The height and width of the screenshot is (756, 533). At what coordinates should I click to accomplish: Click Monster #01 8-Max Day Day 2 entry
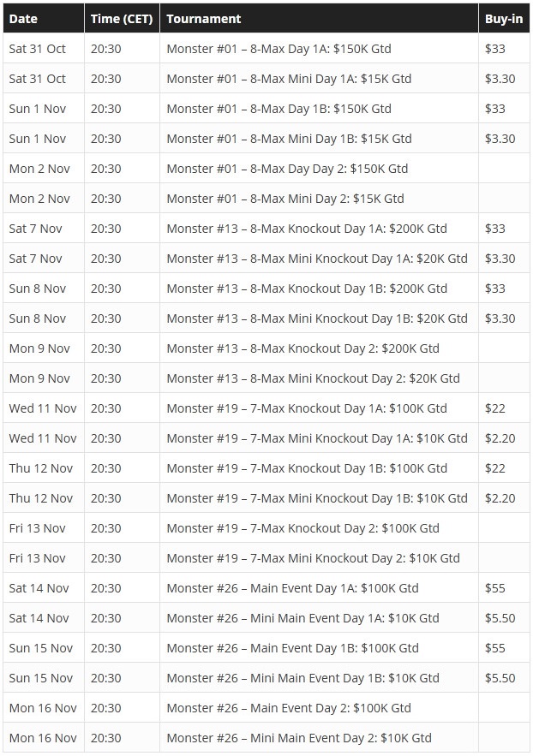point(287,169)
